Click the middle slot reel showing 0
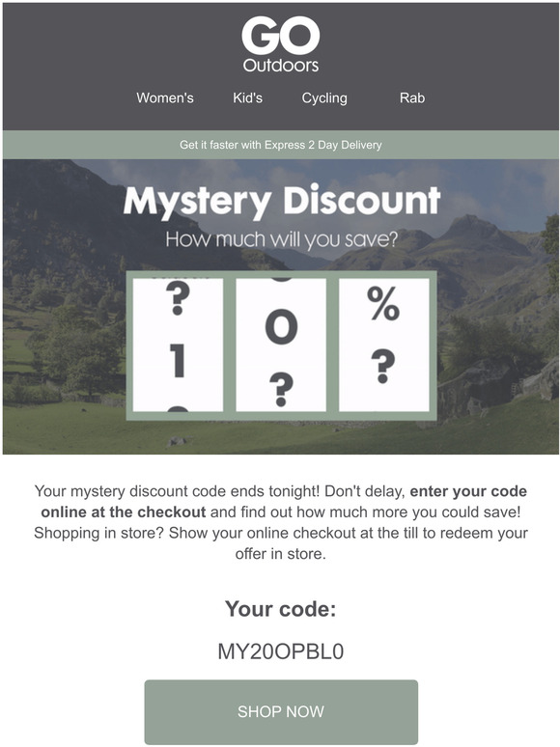The image size is (560, 747). [281, 345]
